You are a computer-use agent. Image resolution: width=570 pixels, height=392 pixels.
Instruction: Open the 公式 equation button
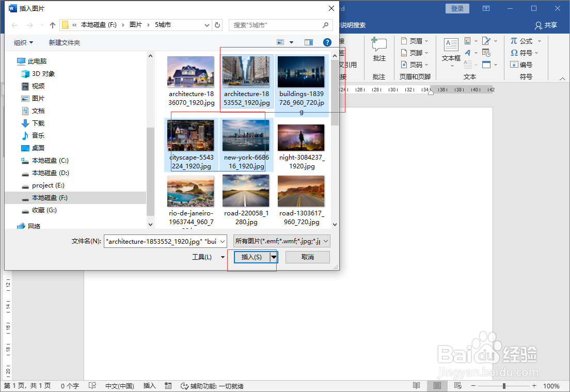click(525, 41)
